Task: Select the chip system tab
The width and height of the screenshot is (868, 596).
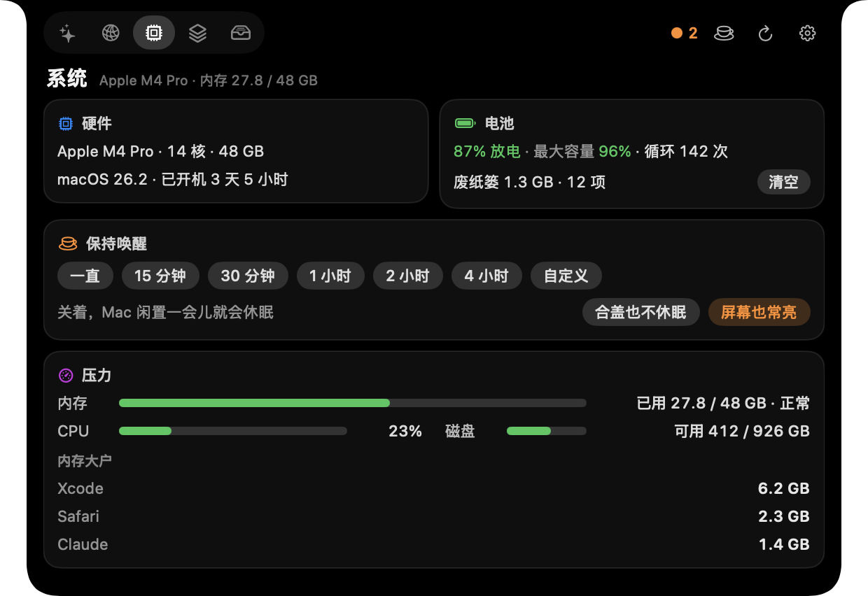Action: (x=154, y=33)
